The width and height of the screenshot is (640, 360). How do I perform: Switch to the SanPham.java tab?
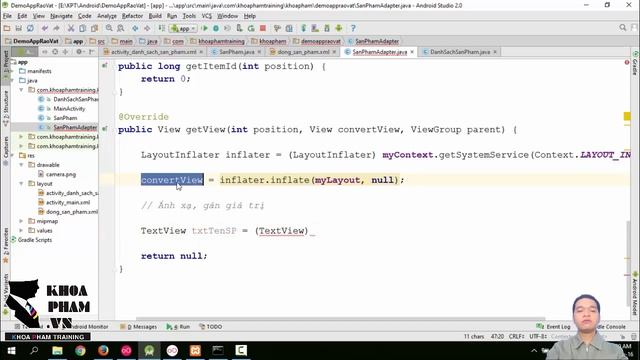[x=236, y=52]
